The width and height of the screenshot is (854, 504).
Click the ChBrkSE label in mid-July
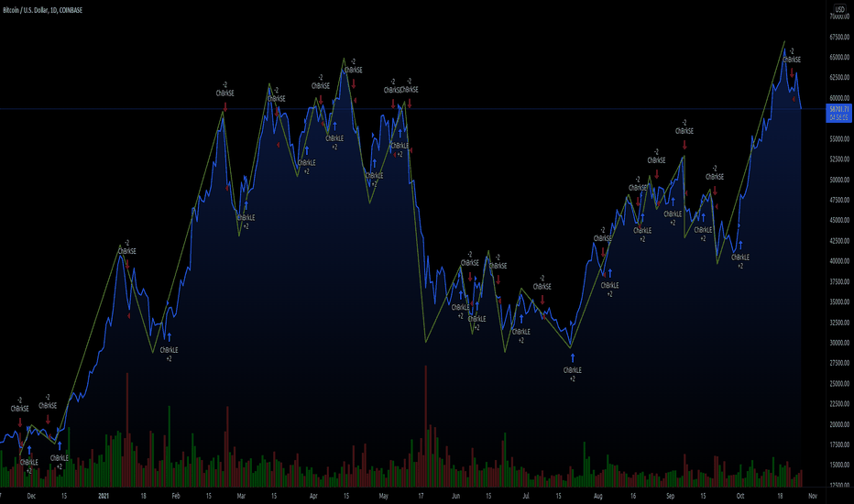tap(542, 287)
